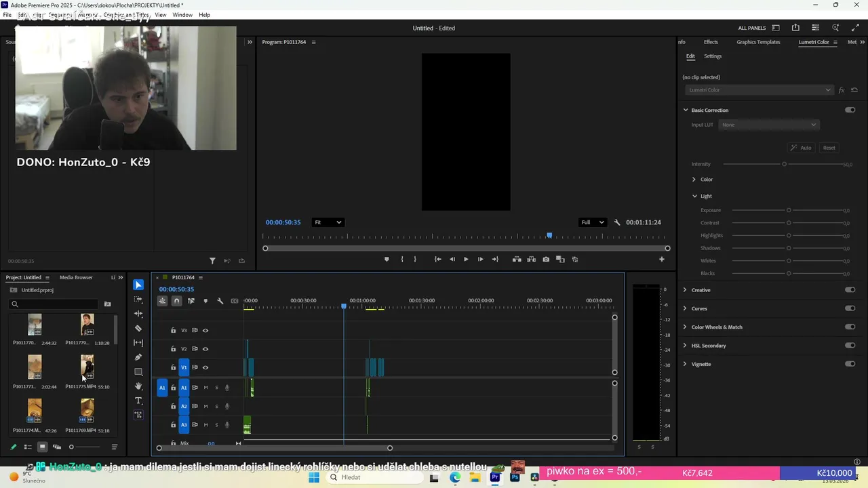Viewport: 868px width, 488px height.
Task: Switch Project panel to Freeform View
Action: pos(57,447)
